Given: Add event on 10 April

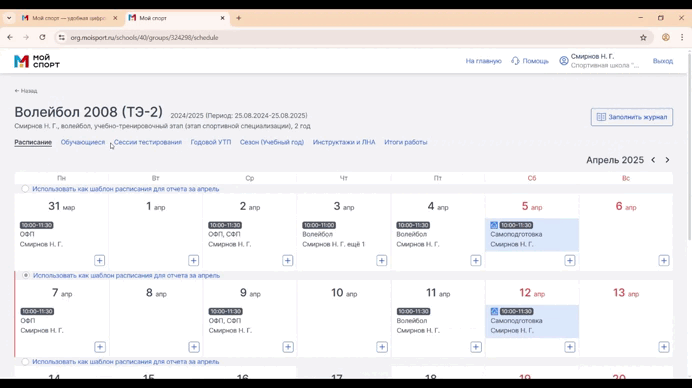Looking at the screenshot, I should [x=382, y=347].
